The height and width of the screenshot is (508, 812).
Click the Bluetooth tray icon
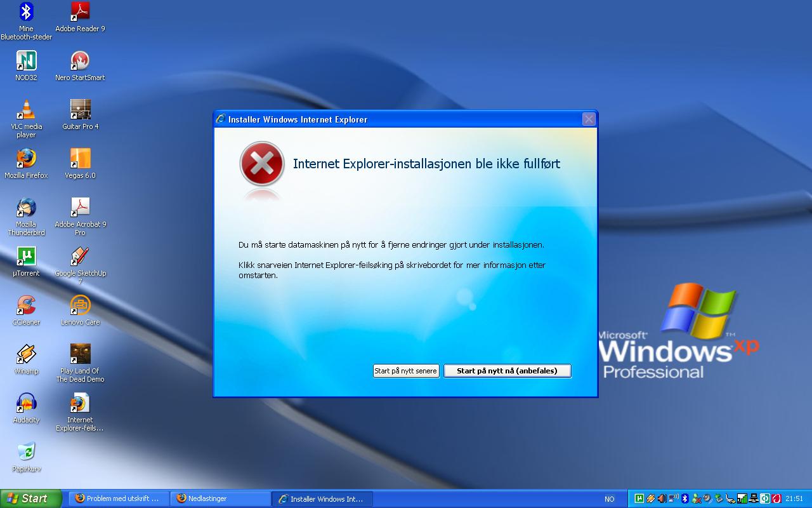click(x=685, y=498)
